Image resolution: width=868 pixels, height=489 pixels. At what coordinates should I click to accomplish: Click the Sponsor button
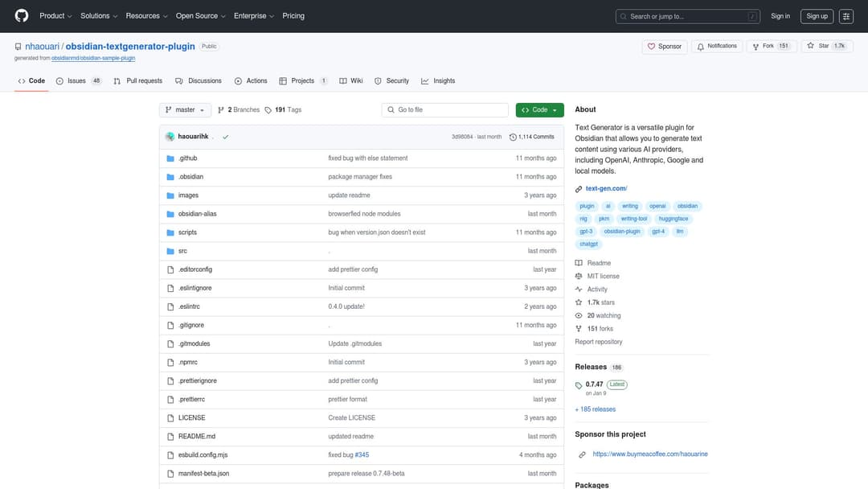tap(665, 47)
